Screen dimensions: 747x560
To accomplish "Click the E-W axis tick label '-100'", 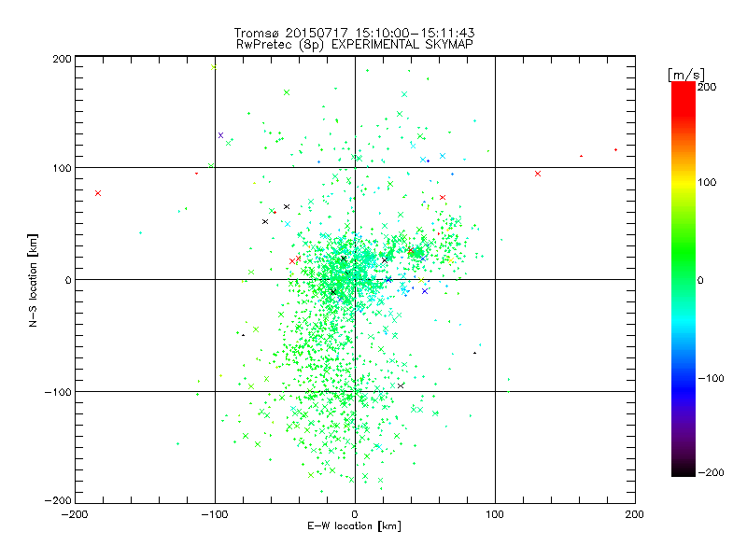I will [215, 514].
